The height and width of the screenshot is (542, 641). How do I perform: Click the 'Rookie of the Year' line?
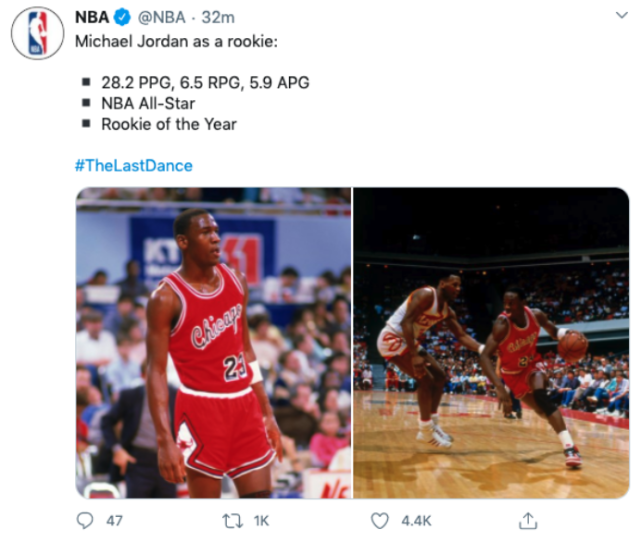click(x=169, y=124)
